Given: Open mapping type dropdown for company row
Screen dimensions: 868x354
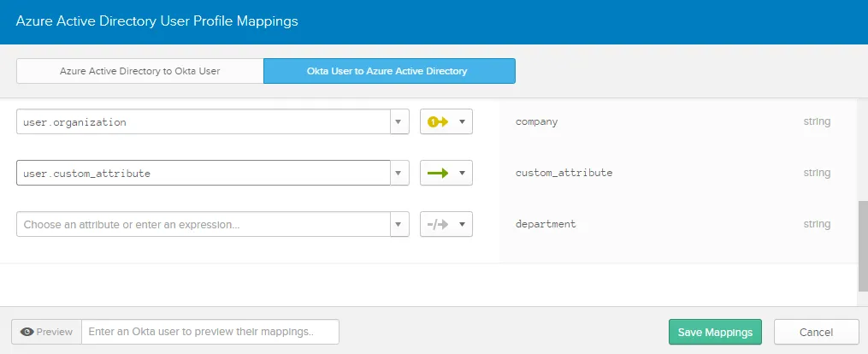Looking at the screenshot, I should (x=462, y=122).
